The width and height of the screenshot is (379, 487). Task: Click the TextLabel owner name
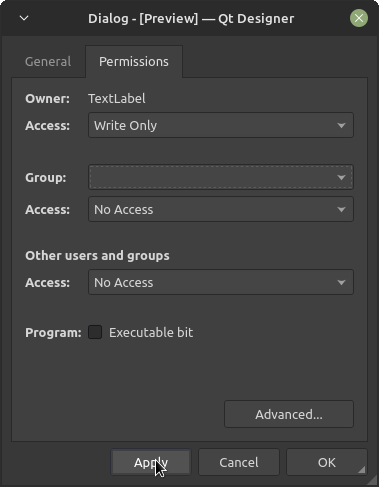[x=117, y=99]
